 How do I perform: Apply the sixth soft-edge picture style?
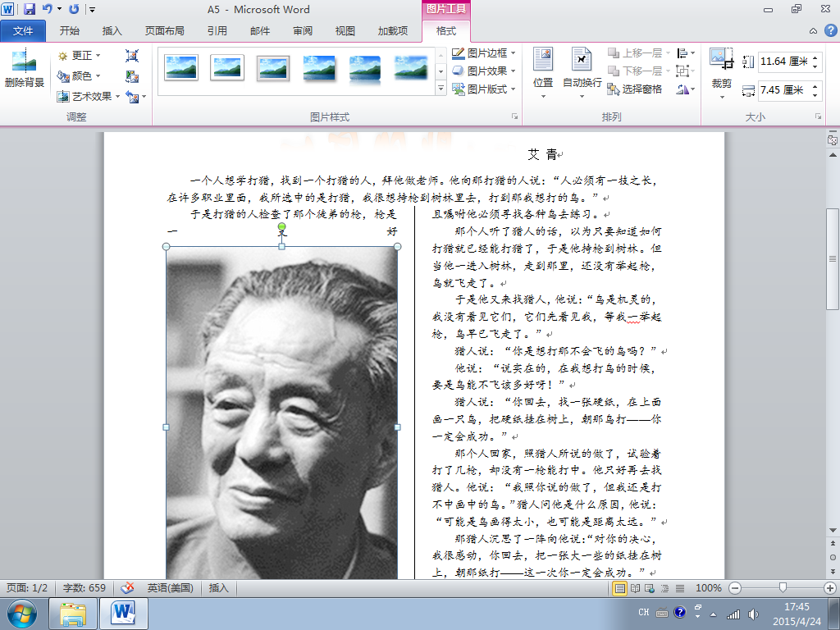411,67
